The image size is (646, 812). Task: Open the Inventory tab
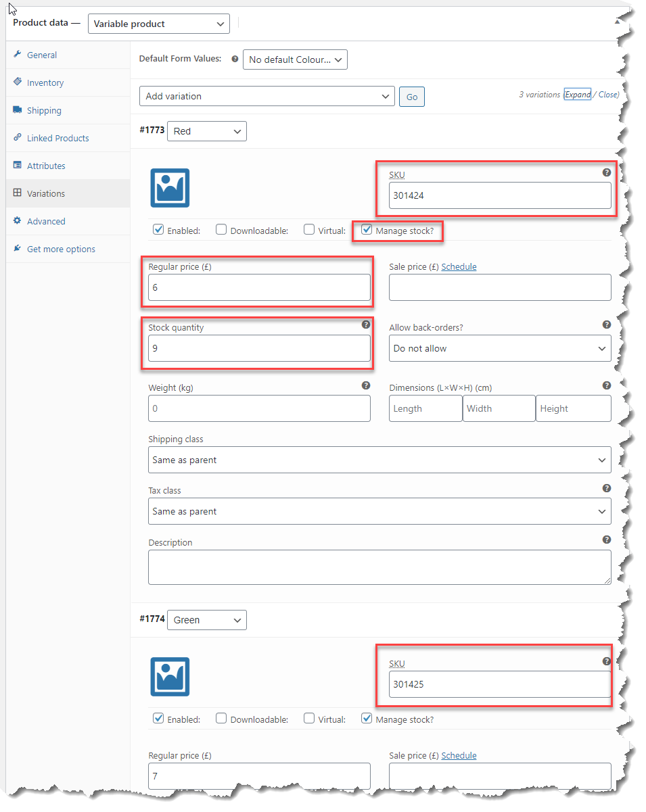pos(45,82)
